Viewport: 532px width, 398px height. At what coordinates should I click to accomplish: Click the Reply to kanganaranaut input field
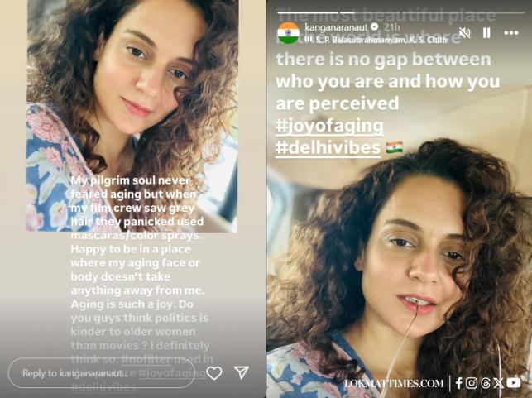pyautogui.click(x=102, y=373)
